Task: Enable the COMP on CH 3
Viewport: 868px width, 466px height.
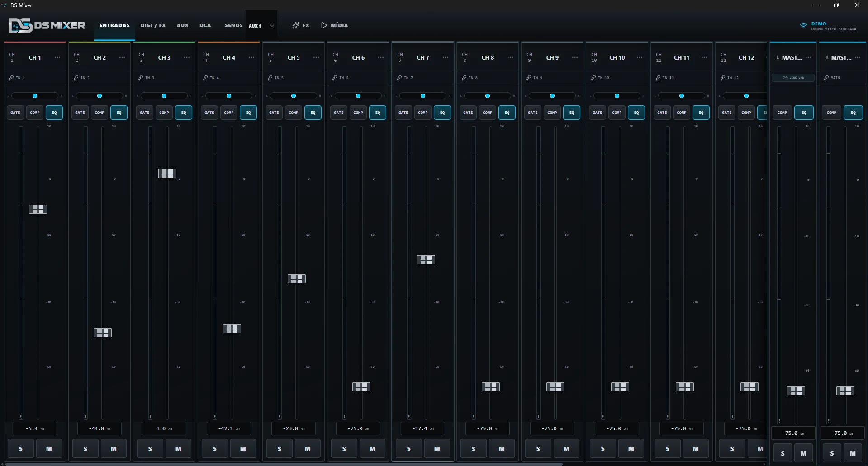Action: [164, 113]
